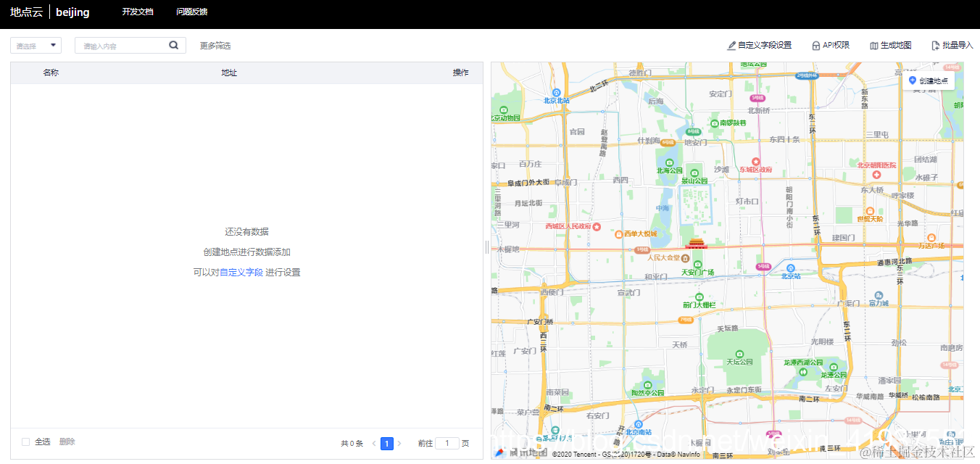The width and height of the screenshot is (980, 464).
Task: Click 龙潭公园 marker on map
Action: (x=833, y=367)
